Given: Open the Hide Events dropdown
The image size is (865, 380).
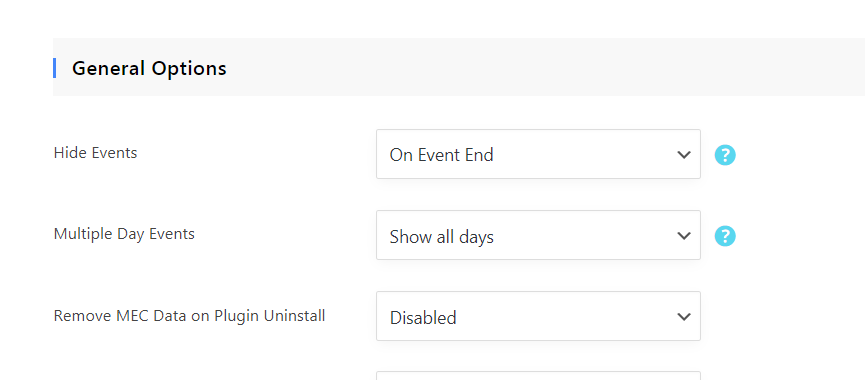Looking at the screenshot, I should coord(538,154).
